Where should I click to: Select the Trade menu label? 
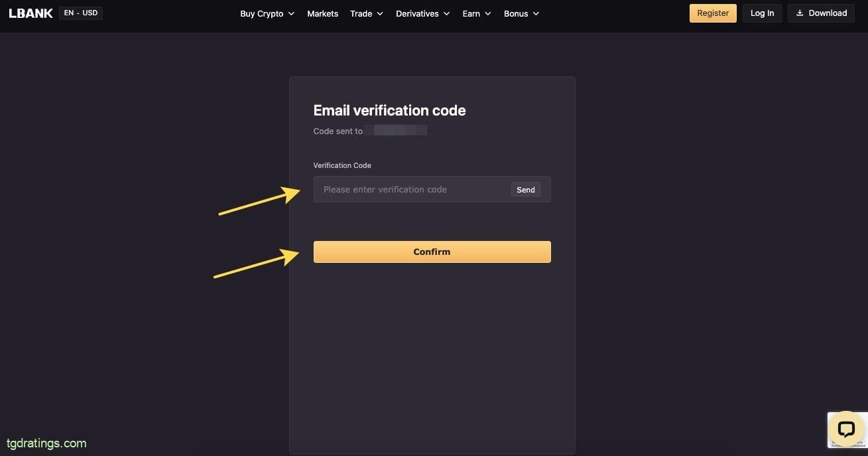[x=361, y=14]
